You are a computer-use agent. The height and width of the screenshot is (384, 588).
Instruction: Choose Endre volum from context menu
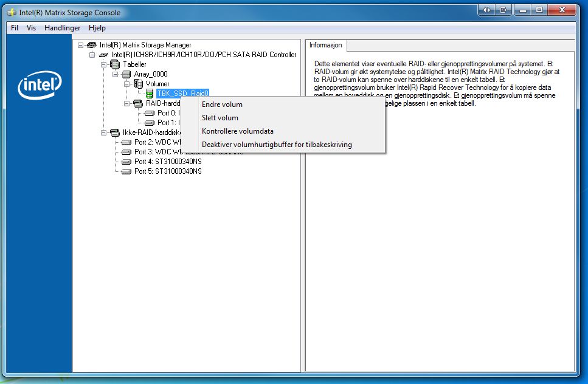click(283, 105)
